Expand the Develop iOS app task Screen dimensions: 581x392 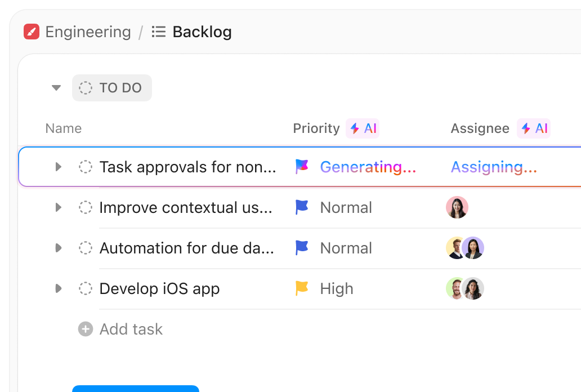tap(58, 288)
